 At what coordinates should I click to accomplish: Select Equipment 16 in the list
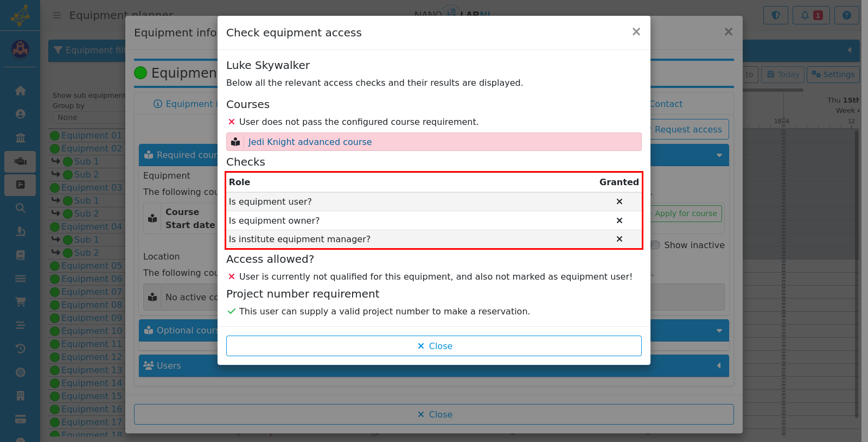point(92,409)
